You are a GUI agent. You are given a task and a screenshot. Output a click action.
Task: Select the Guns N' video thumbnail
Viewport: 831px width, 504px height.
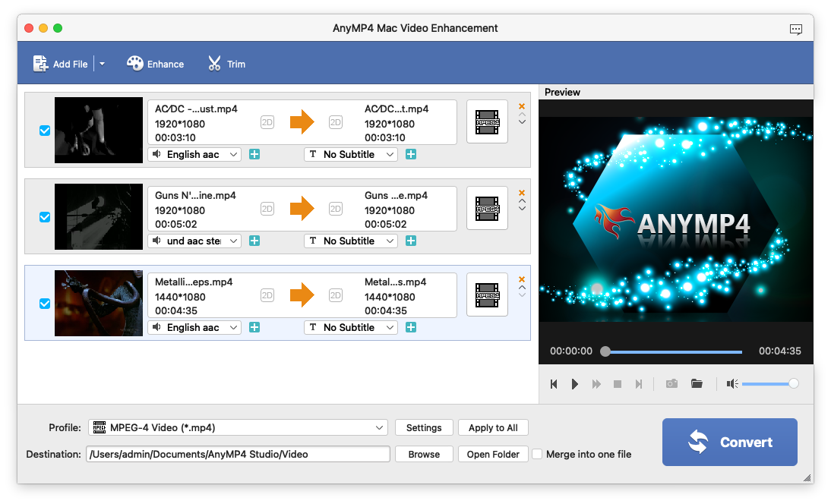pos(99,216)
